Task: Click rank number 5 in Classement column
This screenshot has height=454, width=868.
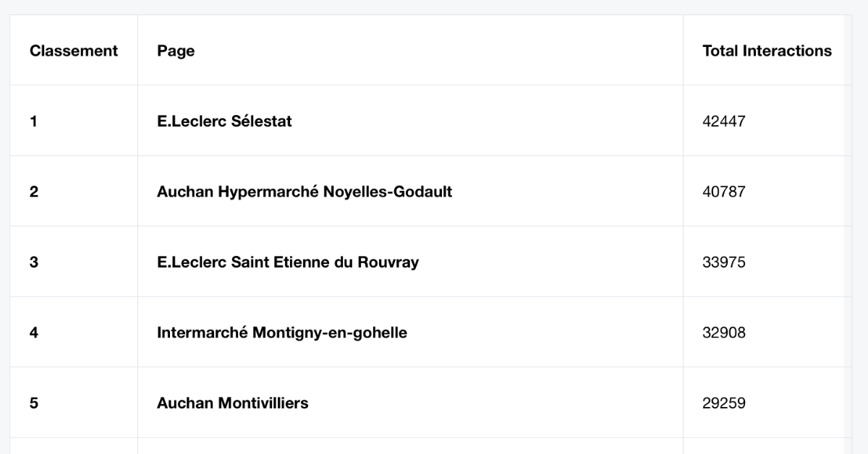Action: point(34,403)
